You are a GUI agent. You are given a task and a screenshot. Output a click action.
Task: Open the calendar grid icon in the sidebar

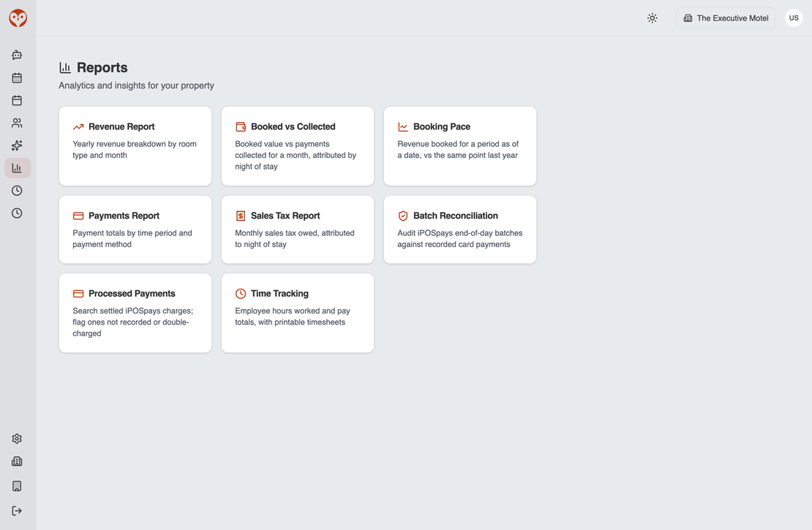tap(17, 77)
